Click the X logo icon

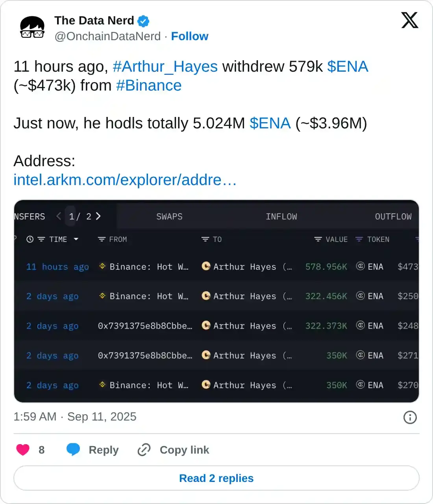pos(409,20)
